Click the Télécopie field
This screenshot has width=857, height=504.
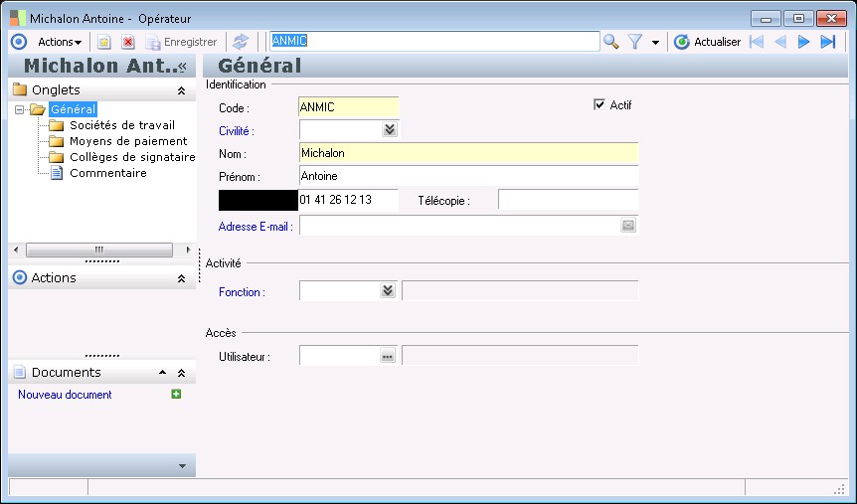(569, 200)
